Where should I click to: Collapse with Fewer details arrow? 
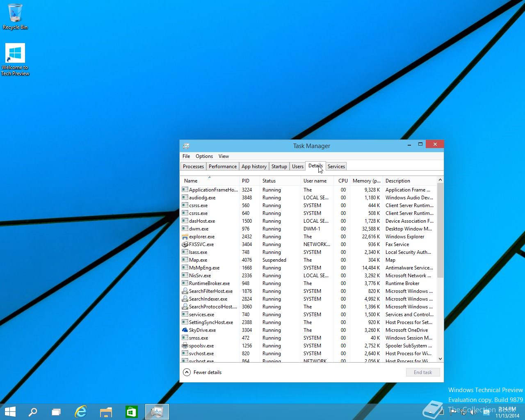187,372
